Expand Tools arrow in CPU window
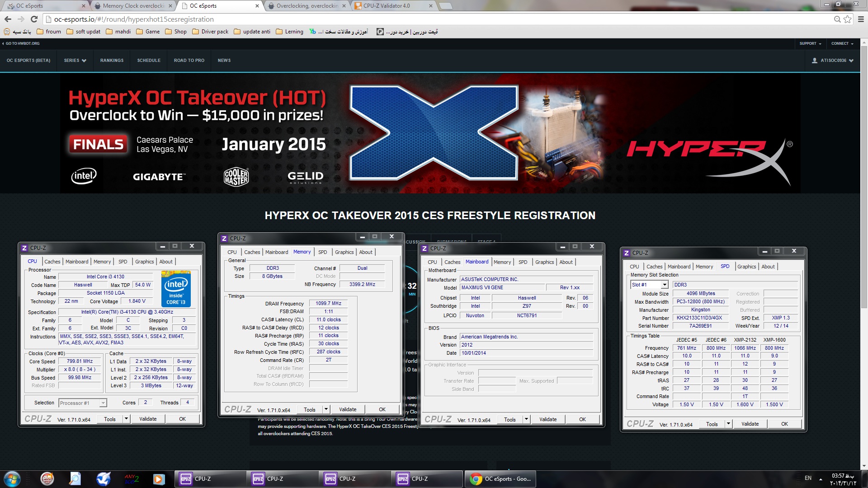This screenshot has height=488, width=868. point(127,419)
